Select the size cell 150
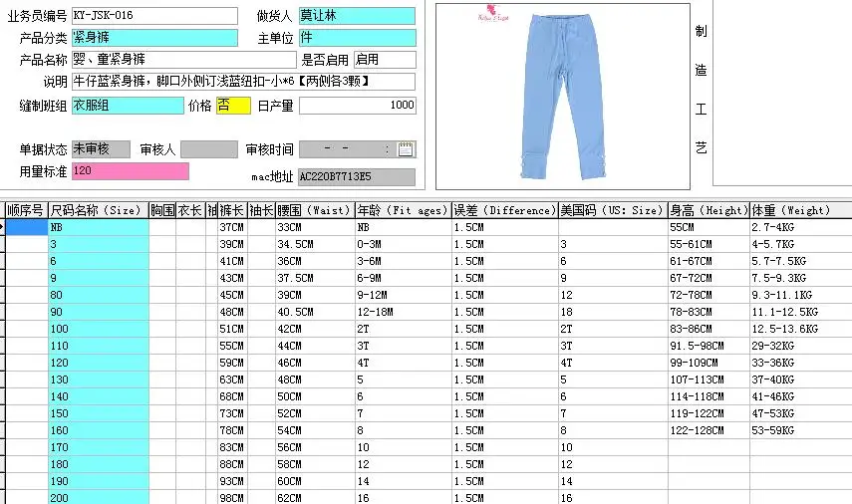The height and width of the screenshot is (504, 852). 99,413
